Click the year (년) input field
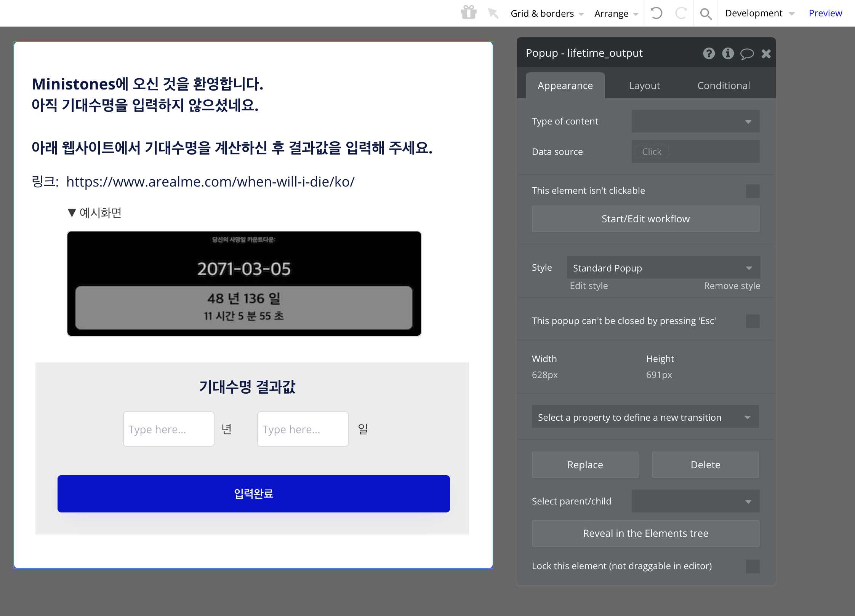Screen dimensions: 855x616 tap(168, 429)
